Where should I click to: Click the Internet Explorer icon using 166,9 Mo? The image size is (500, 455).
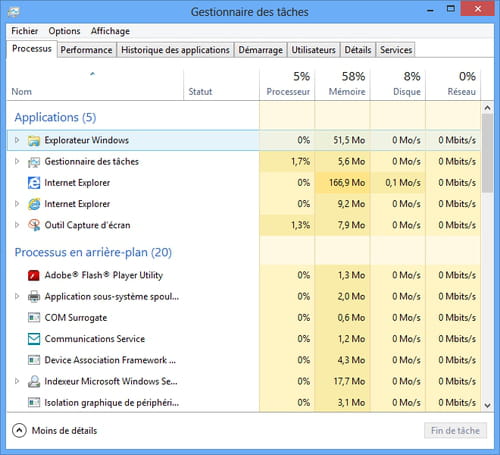(34, 183)
